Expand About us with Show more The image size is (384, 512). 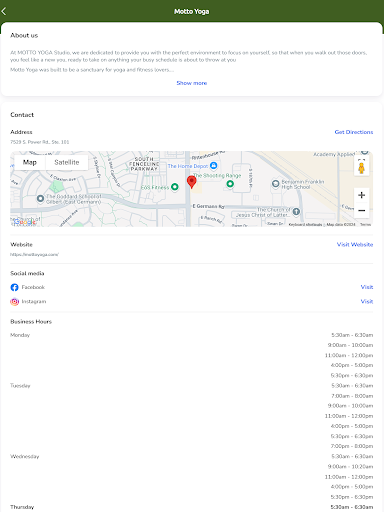[192, 83]
